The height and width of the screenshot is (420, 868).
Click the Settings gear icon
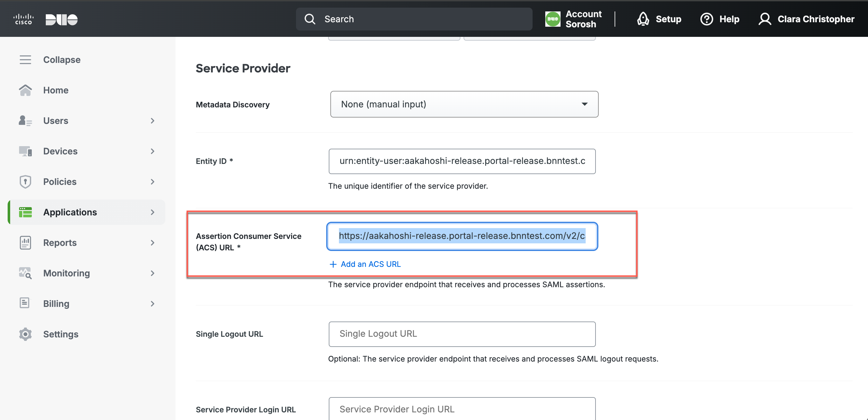click(x=25, y=334)
